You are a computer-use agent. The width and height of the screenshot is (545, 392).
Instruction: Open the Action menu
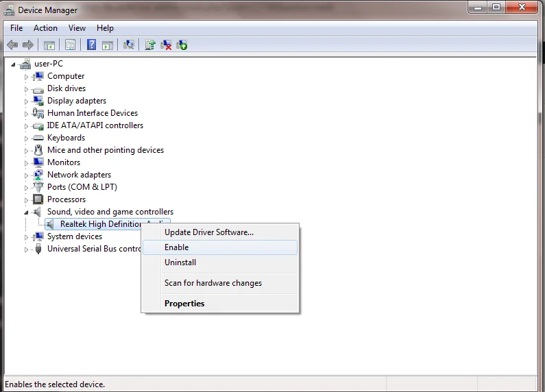point(45,28)
